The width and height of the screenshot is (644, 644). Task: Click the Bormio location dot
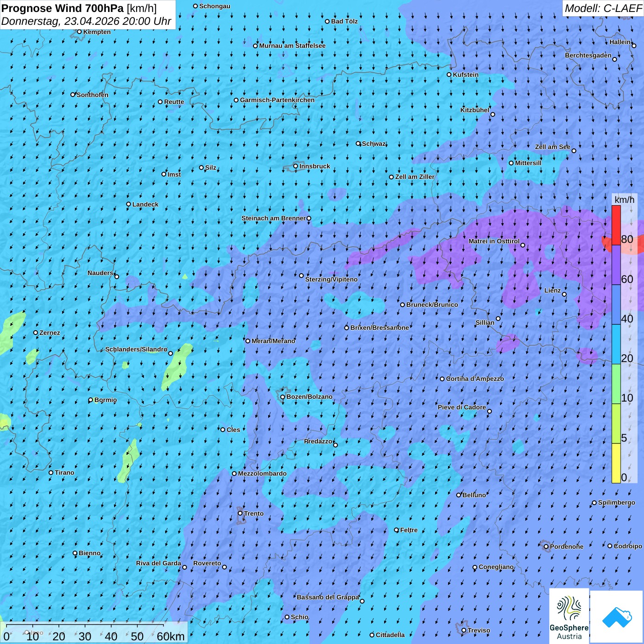[x=91, y=400]
